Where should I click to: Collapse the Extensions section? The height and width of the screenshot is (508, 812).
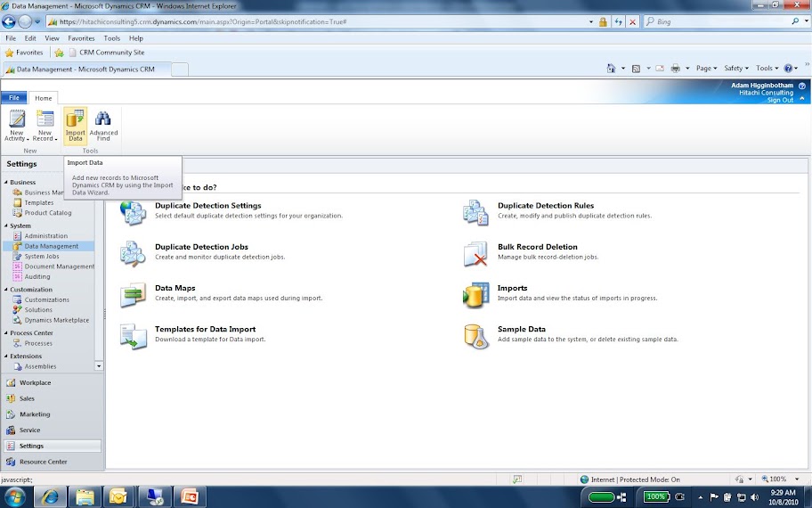click(5, 356)
